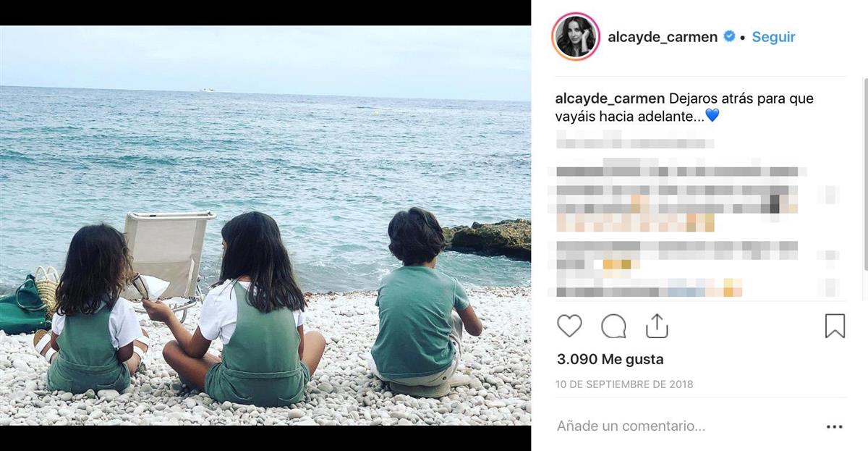The image size is (868, 451).
Task: Open bold alcayde_carmen username starting the caption
Action: (x=610, y=98)
